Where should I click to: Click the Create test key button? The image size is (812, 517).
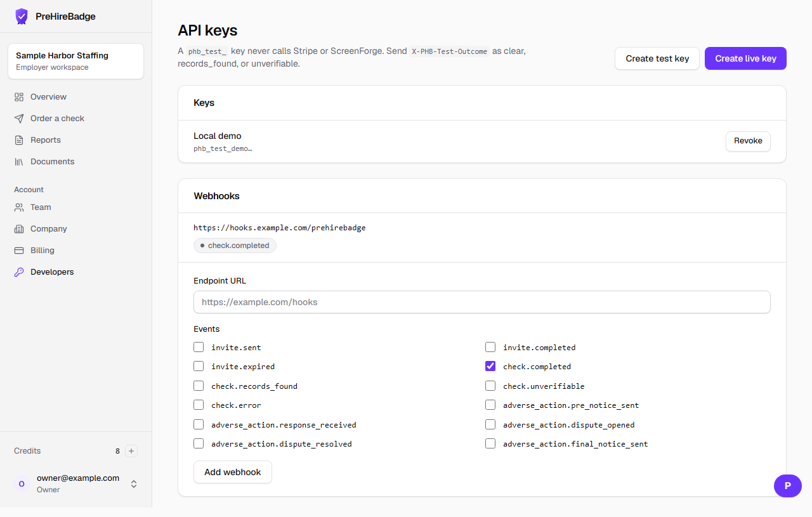(657, 58)
